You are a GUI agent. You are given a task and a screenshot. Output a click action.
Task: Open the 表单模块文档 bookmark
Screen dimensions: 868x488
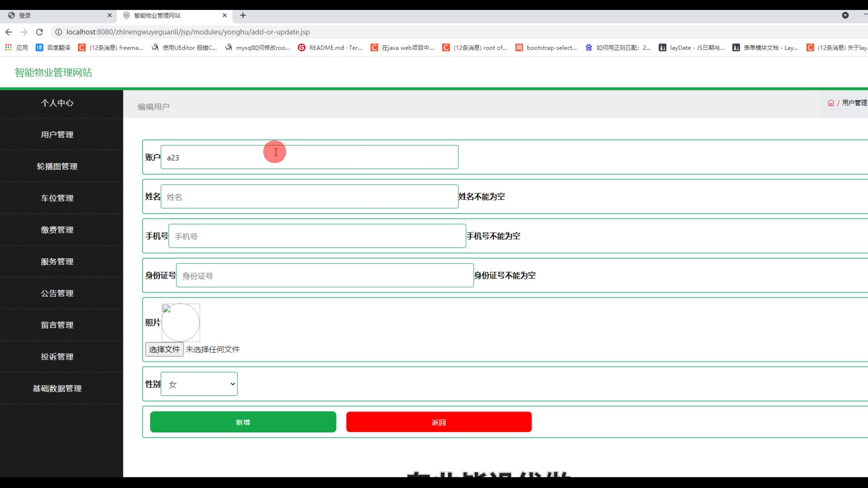(x=765, y=47)
